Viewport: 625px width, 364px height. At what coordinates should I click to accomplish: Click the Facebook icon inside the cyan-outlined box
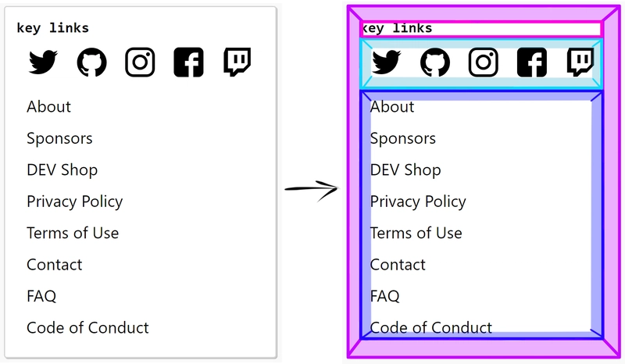532,62
